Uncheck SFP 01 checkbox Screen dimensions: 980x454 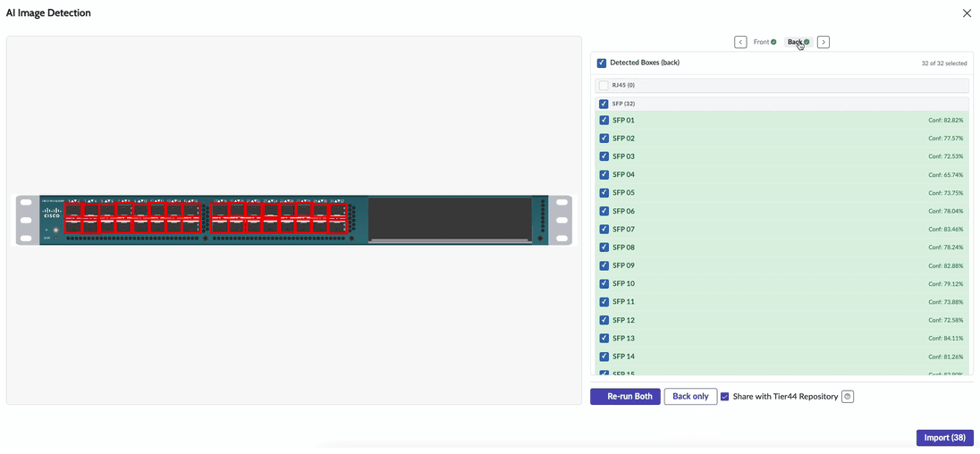[x=604, y=120]
